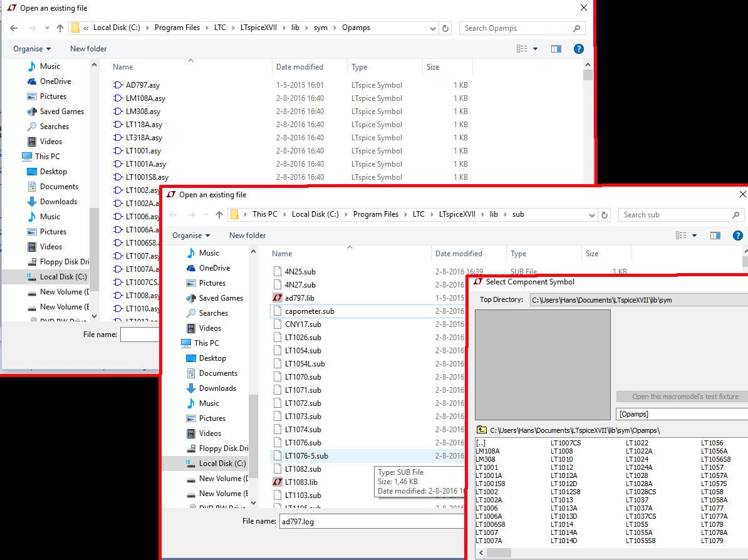
Task: Open the Organise menu in the Opamps dialog
Action: 32,49
